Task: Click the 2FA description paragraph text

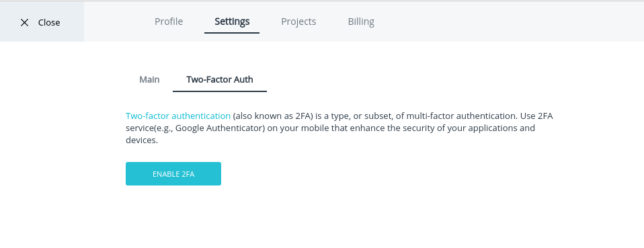Action: point(339,128)
